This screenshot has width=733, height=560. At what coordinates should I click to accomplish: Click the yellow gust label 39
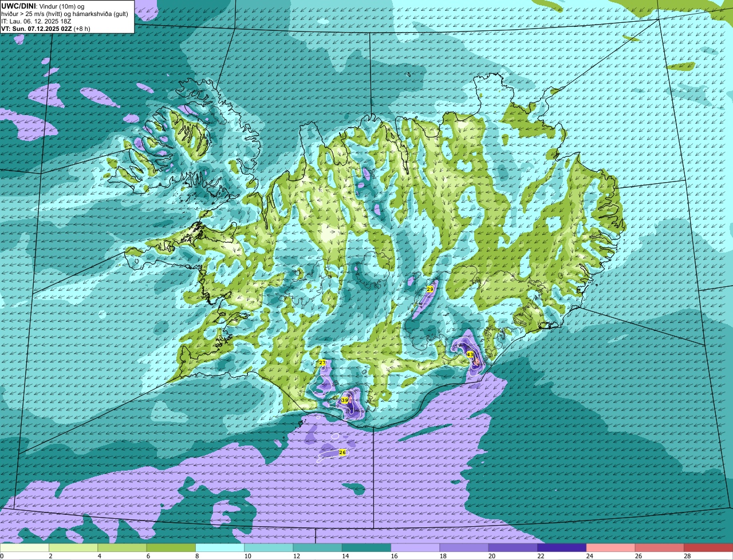[345, 401]
